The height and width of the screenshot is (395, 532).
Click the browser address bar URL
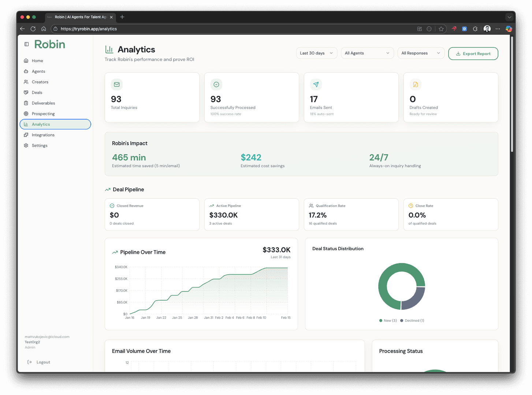click(x=89, y=29)
